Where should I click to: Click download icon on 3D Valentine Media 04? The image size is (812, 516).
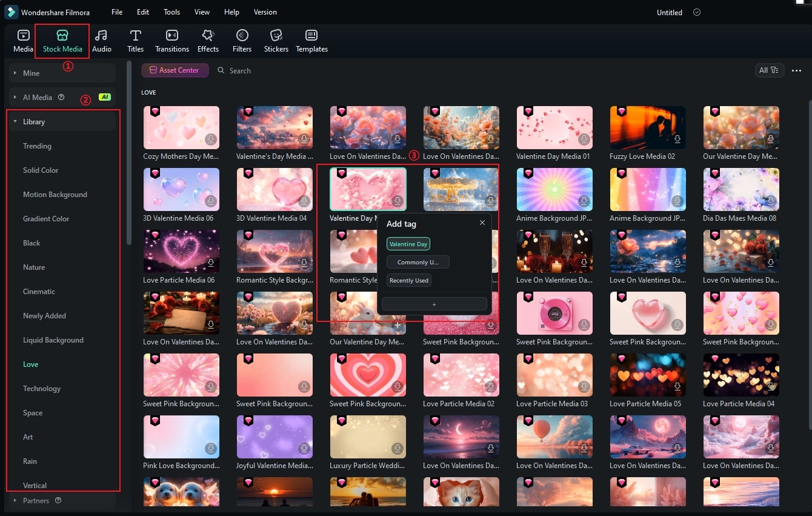304,201
